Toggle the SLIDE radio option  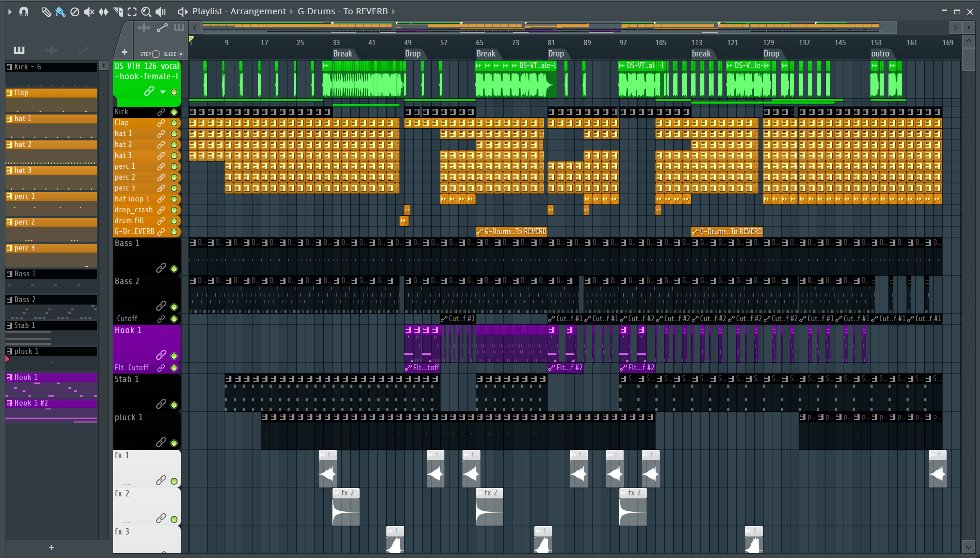[181, 54]
